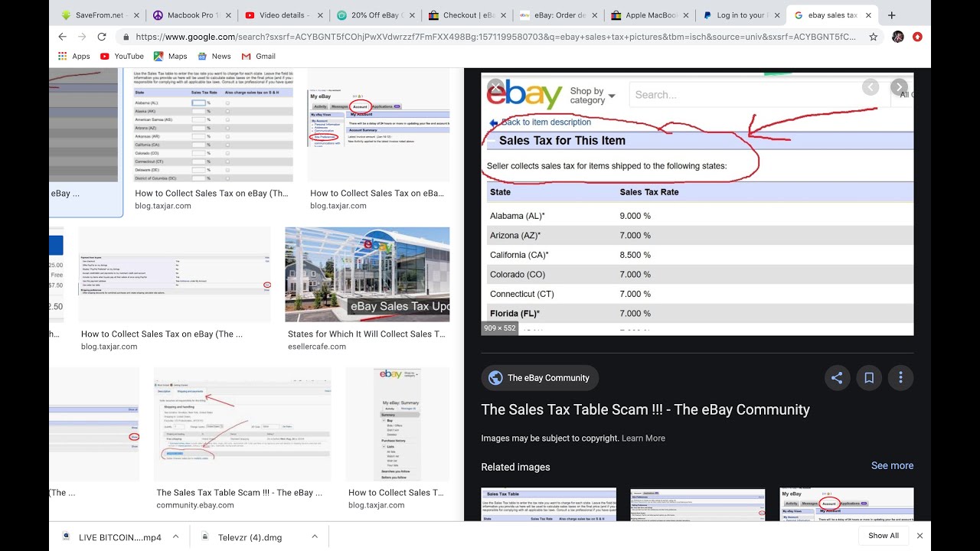Close the ebay sales tax tab
The image size is (980, 551).
point(868,15)
